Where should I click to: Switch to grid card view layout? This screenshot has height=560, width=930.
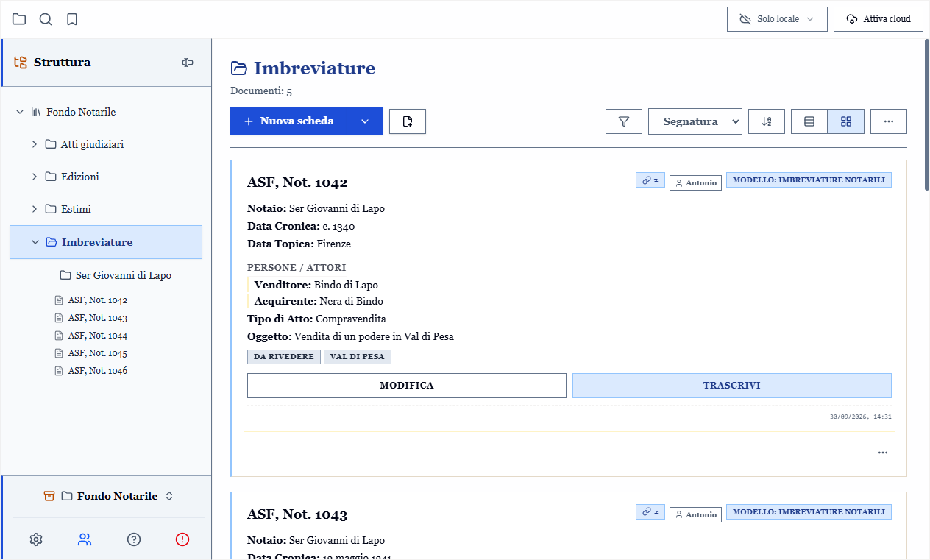coord(846,121)
